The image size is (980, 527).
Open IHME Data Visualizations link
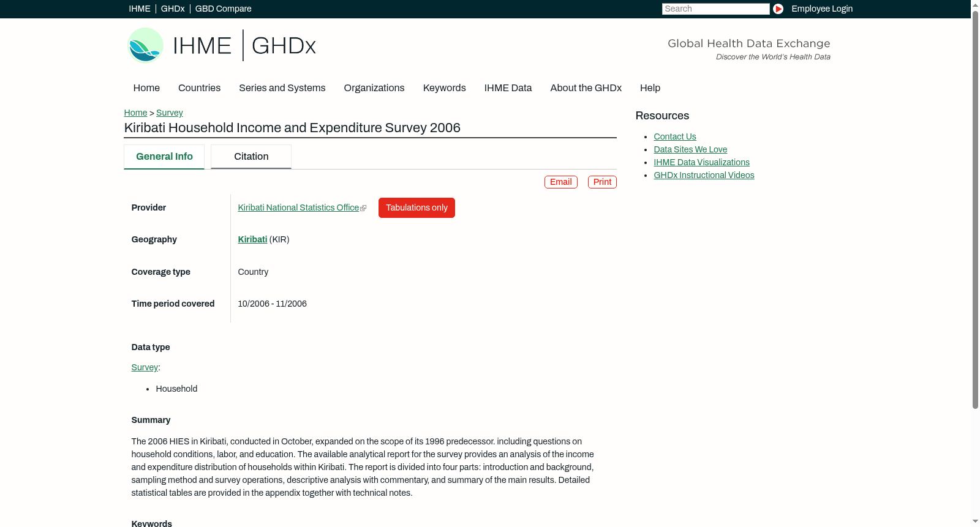[702, 162]
